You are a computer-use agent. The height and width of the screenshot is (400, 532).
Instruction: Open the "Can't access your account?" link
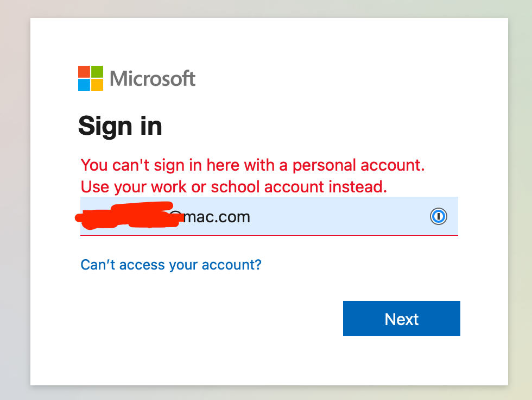pos(171,265)
